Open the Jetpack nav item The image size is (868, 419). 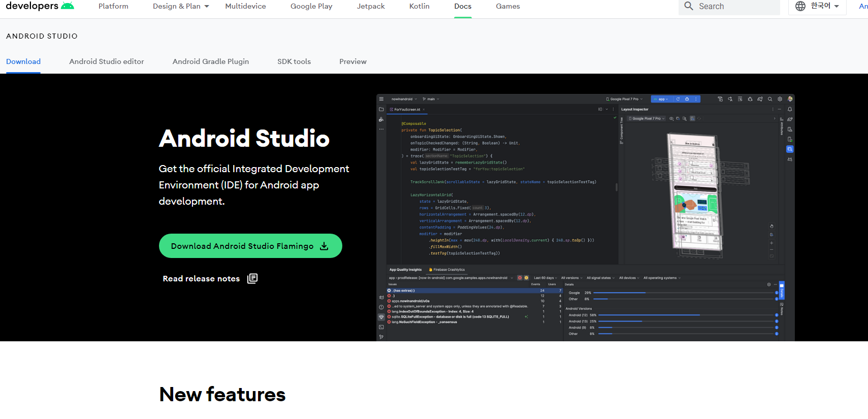click(371, 6)
